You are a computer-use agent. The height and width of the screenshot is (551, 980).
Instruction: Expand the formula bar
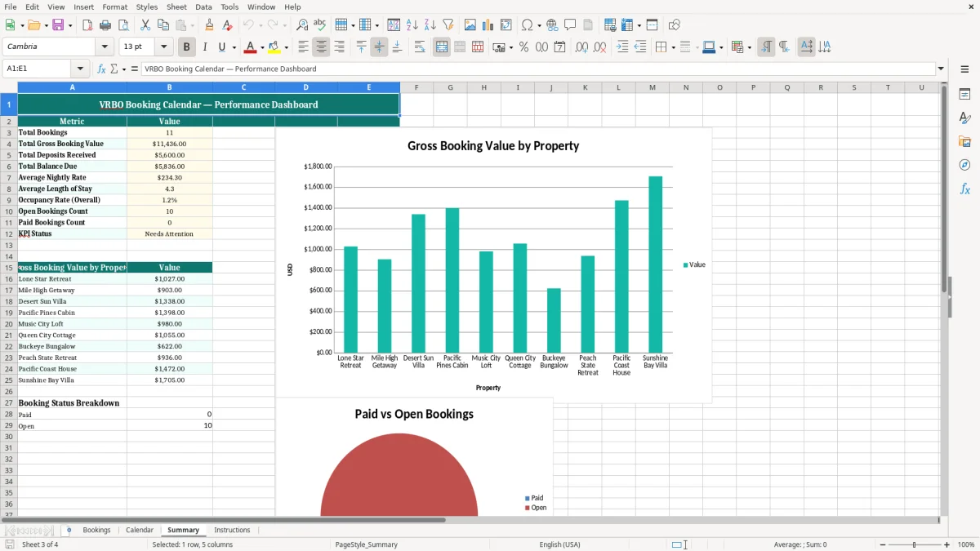point(941,69)
